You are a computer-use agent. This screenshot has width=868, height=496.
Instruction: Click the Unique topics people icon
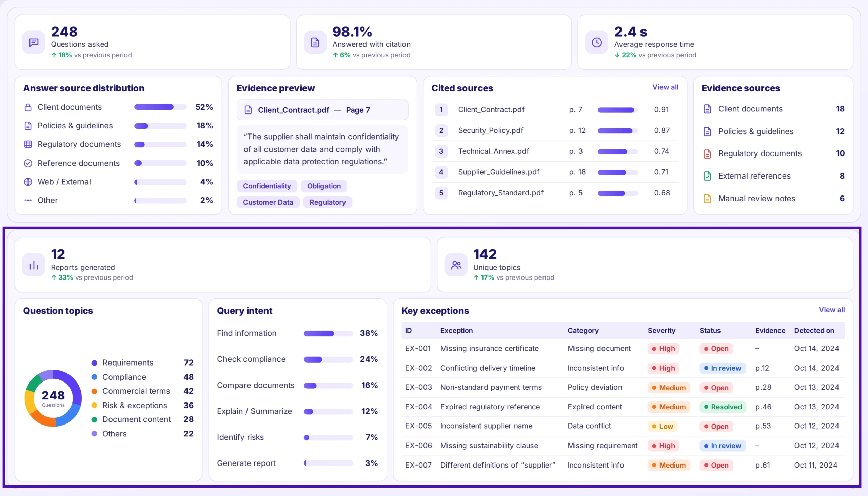click(x=456, y=265)
